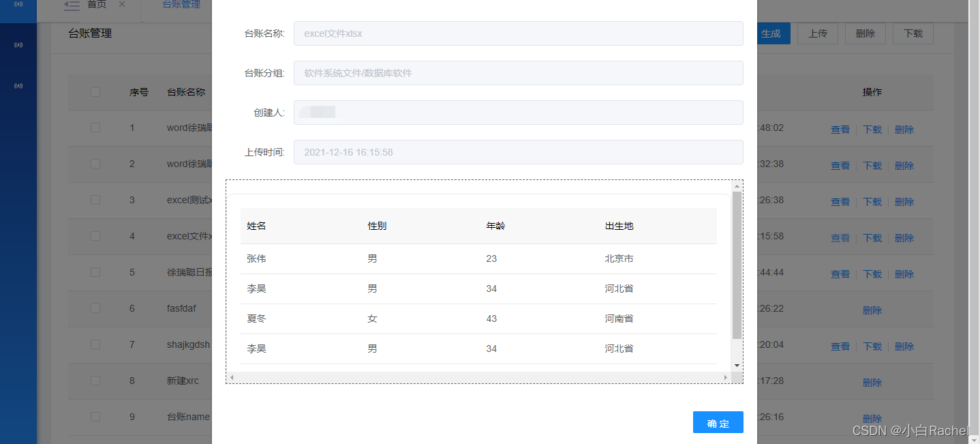Click the 台账名称 input field
980x444 pixels.
[x=518, y=33]
